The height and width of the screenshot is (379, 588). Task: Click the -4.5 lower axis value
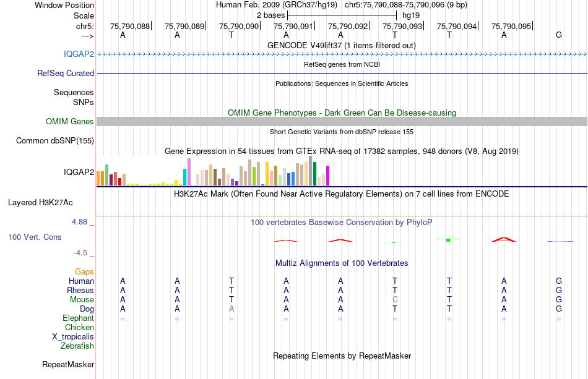80,253
